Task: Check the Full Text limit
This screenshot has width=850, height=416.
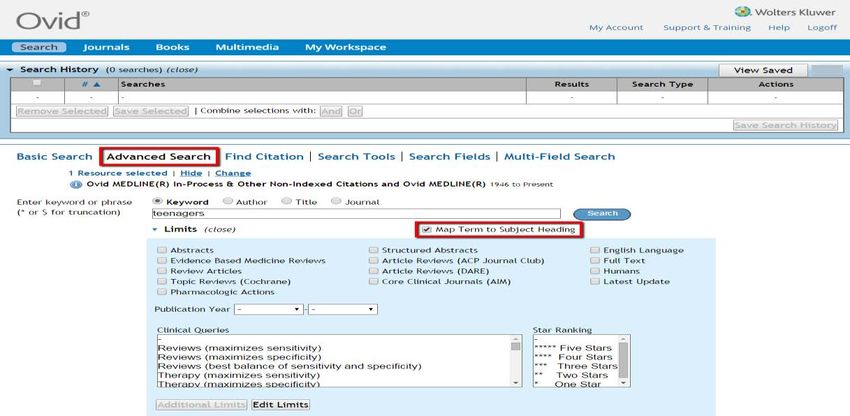Action: tap(595, 260)
